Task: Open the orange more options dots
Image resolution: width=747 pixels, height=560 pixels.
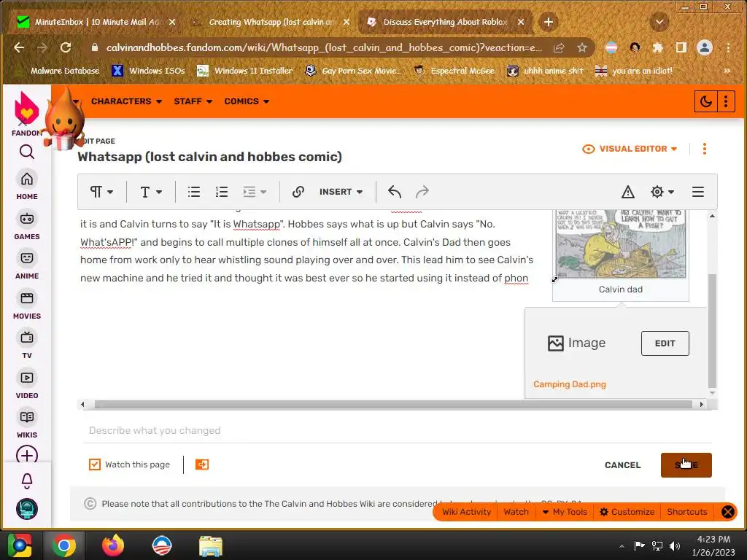Action: (705, 149)
